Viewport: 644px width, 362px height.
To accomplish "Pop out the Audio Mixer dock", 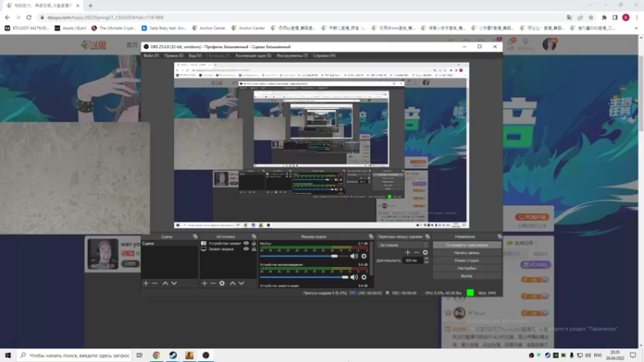I will coord(371,237).
